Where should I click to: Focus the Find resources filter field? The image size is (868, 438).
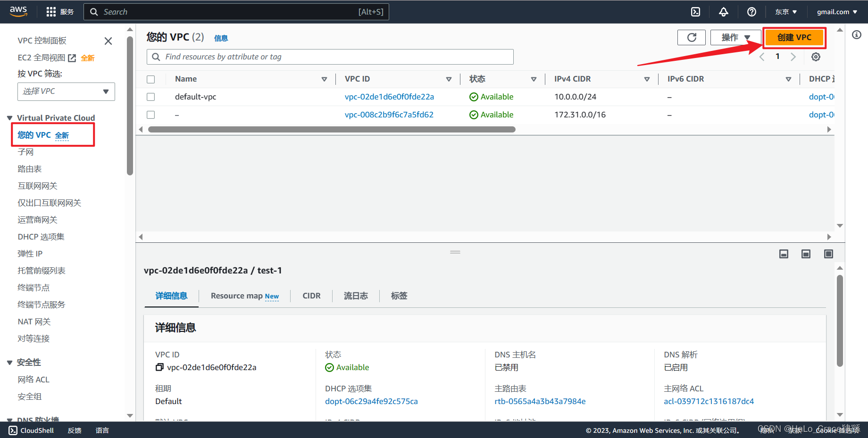pyautogui.click(x=330, y=57)
